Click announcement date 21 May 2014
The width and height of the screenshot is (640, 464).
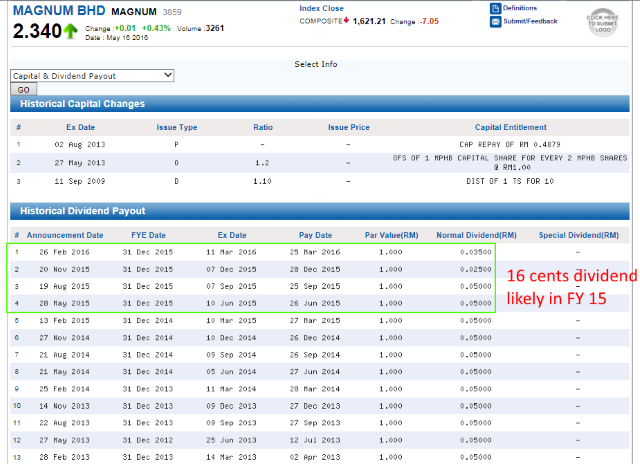64,372
